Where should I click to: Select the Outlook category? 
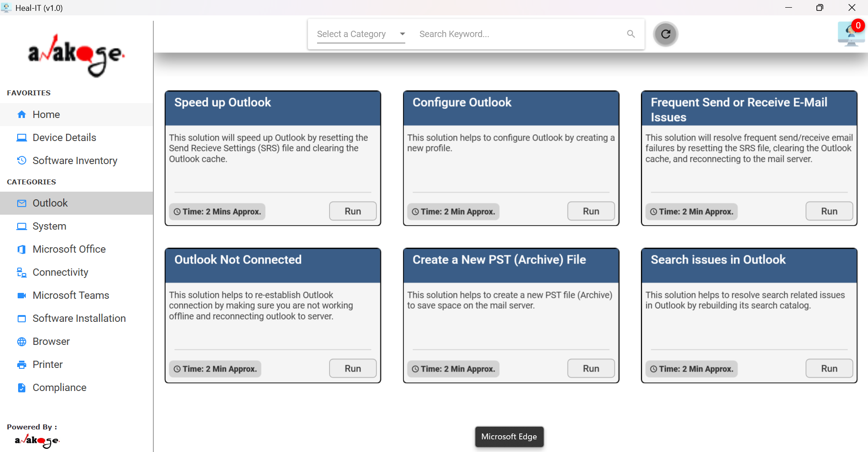[x=76, y=203]
